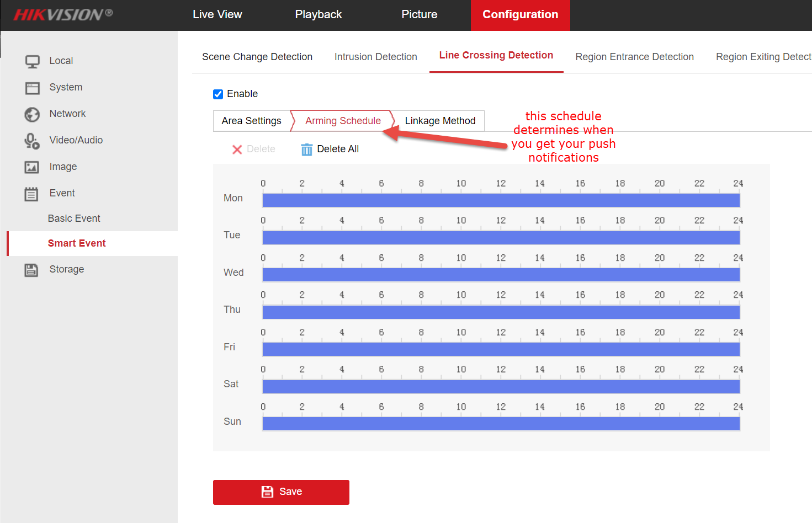
Task: Click the System window icon
Action: tap(33, 88)
